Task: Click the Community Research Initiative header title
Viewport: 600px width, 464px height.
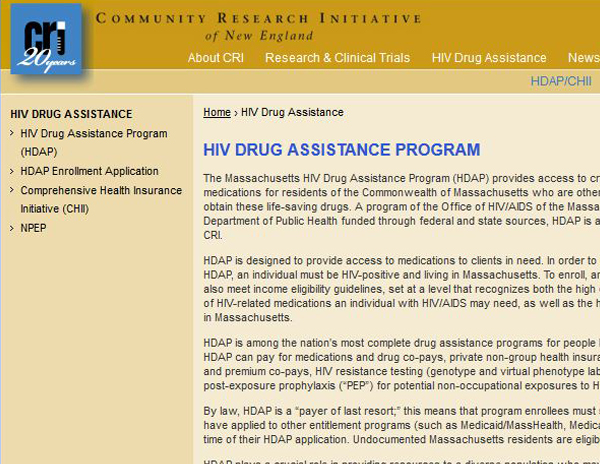Action: click(x=258, y=18)
